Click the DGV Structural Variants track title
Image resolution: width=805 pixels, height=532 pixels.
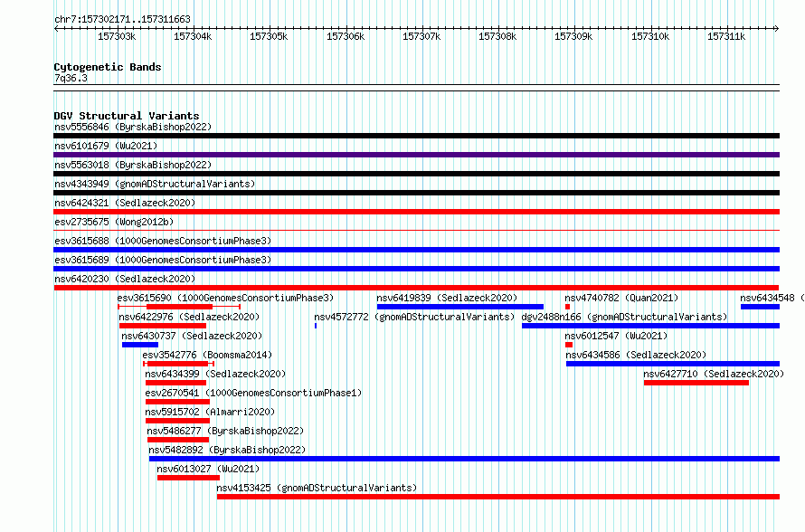pos(127,116)
